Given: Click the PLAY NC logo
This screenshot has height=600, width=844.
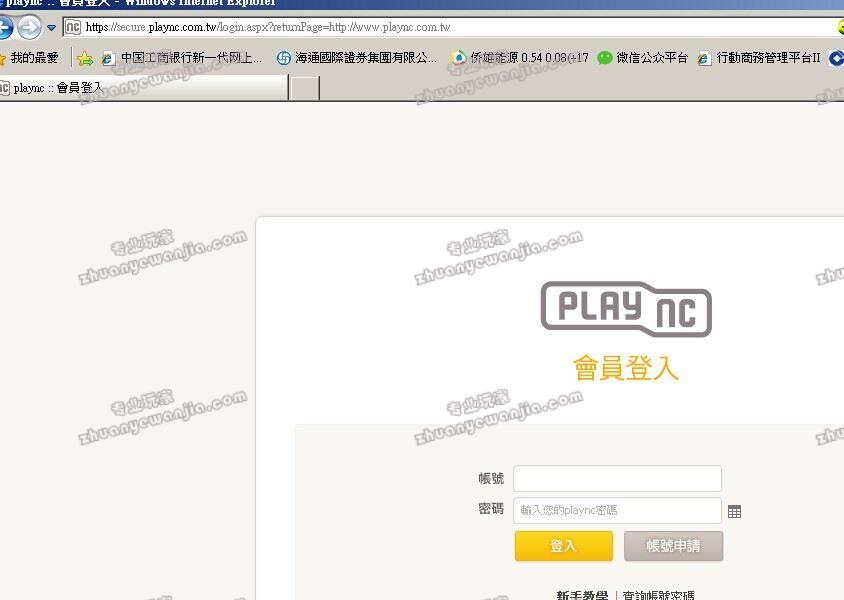Looking at the screenshot, I should pos(626,309).
